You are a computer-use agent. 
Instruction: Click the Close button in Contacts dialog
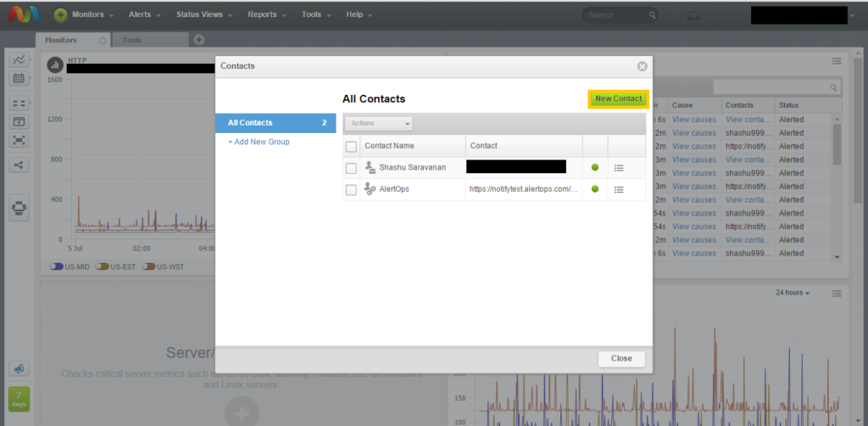click(621, 358)
